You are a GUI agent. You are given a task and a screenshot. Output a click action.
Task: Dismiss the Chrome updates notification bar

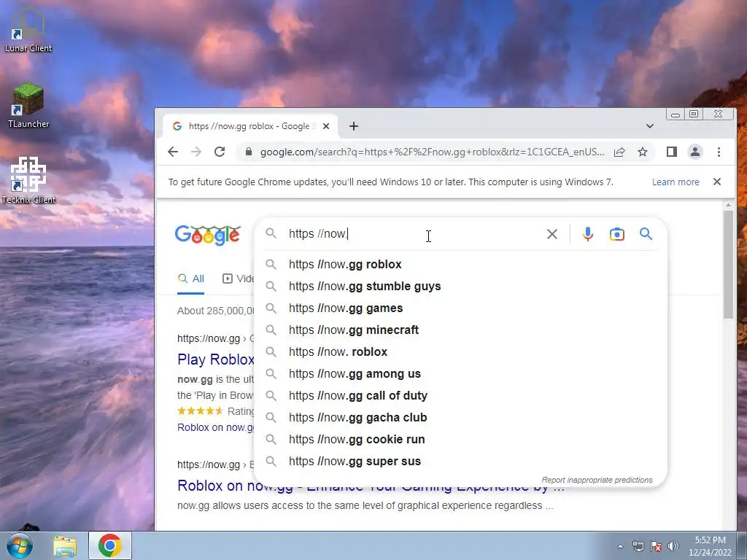pyautogui.click(x=717, y=182)
